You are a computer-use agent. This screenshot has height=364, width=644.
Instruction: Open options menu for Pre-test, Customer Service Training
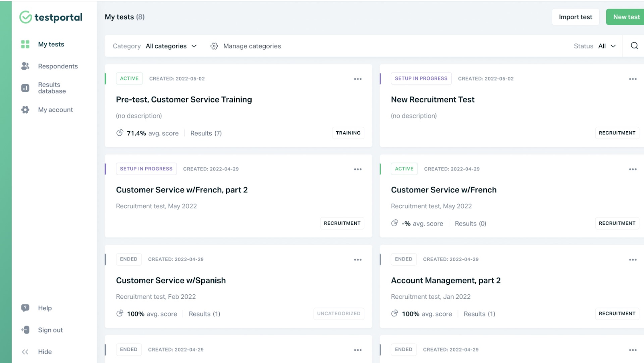pyautogui.click(x=357, y=79)
